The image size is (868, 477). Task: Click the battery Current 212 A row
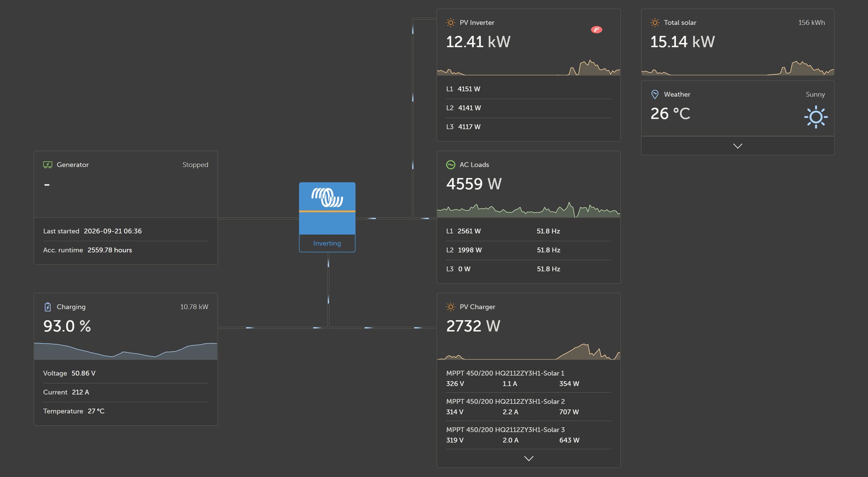126,392
